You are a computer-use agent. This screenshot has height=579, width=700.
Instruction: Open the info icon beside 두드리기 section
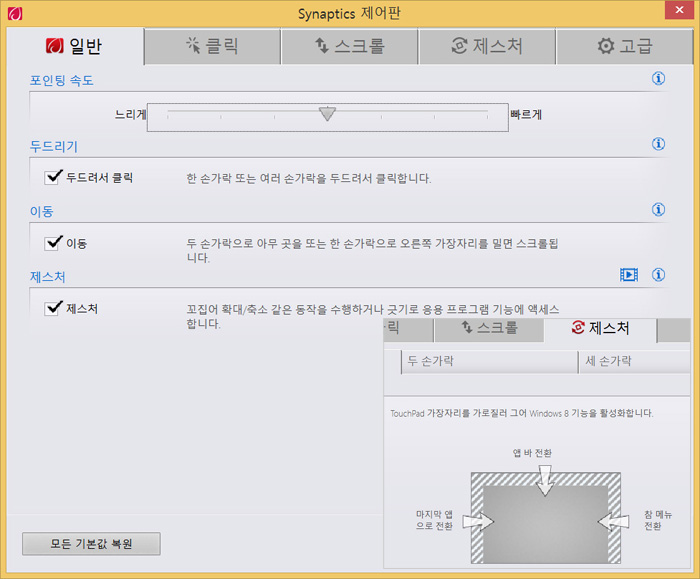click(x=658, y=144)
